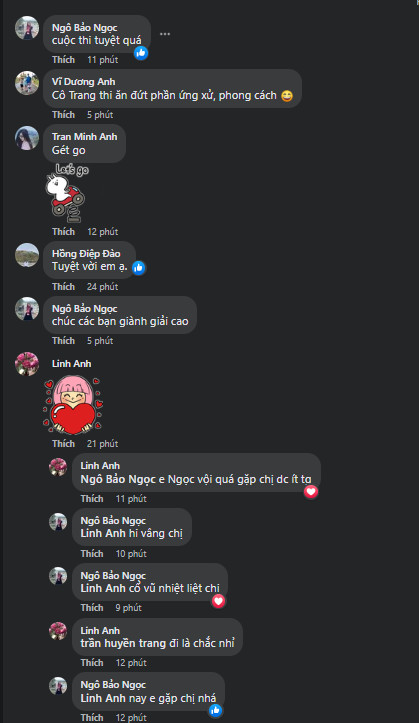The height and width of the screenshot is (723, 419).
Task: Click like reaction on 'nay e gặp chị nhá'
Action: [x=215, y=711]
